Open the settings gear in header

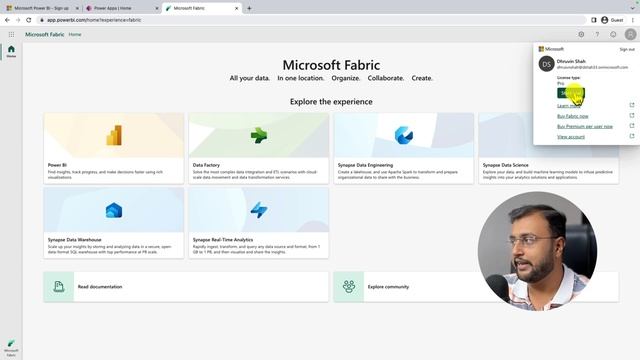pyautogui.click(x=581, y=35)
